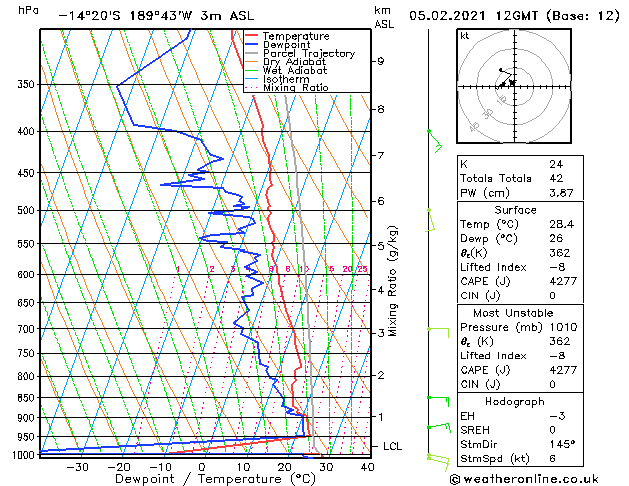Viewport: 629px width, 486px height.
Task: Click the wind barb at 850 hPa
Action: click(x=438, y=401)
